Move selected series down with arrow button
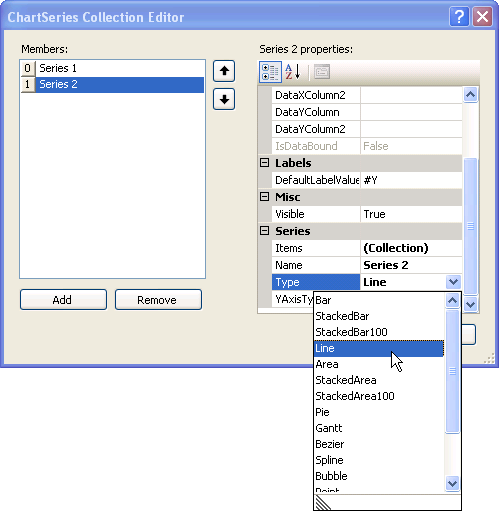Screen dimensions: 499x511 (224, 99)
